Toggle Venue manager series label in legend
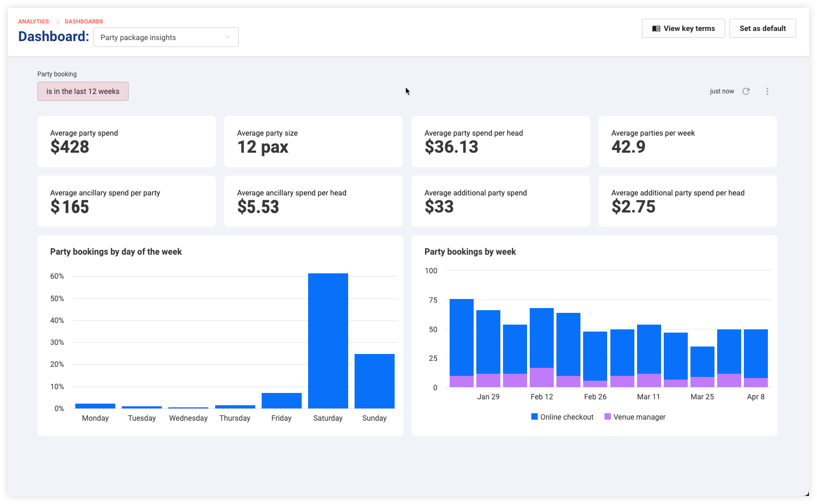 pyautogui.click(x=639, y=417)
